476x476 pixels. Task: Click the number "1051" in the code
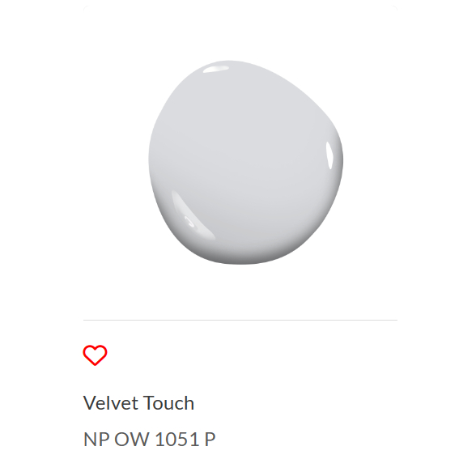pyautogui.click(x=177, y=439)
